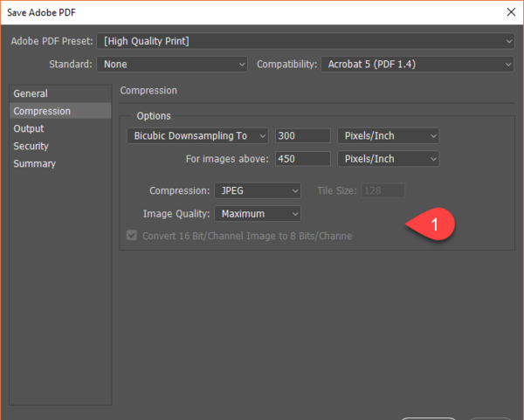Image resolution: width=524 pixels, height=420 pixels.
Task: Toggle Convert 16 Bit/Channel Image to 8 Bits checkbox
Action: [x=132, y=235]
